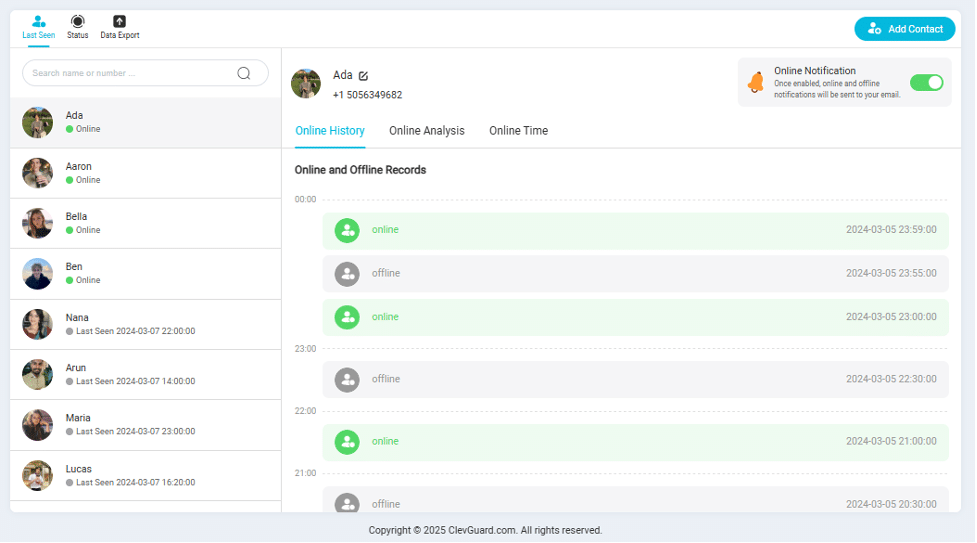Click Bella's avatar in contact list
The height and width of the screenshot is (543, 977).
tap(37, 223)
